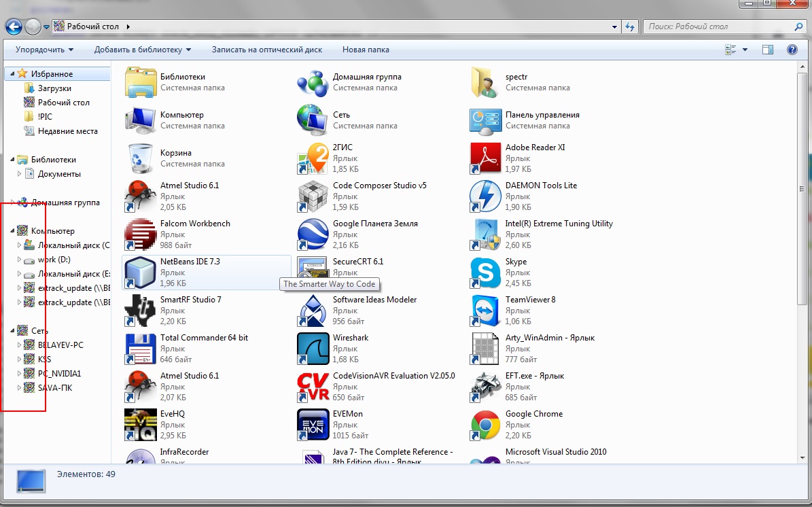Select the NetBeans IDE 7.3 icon
The width and height of the screenshot is (812, 507).
(x=141, y=273)
